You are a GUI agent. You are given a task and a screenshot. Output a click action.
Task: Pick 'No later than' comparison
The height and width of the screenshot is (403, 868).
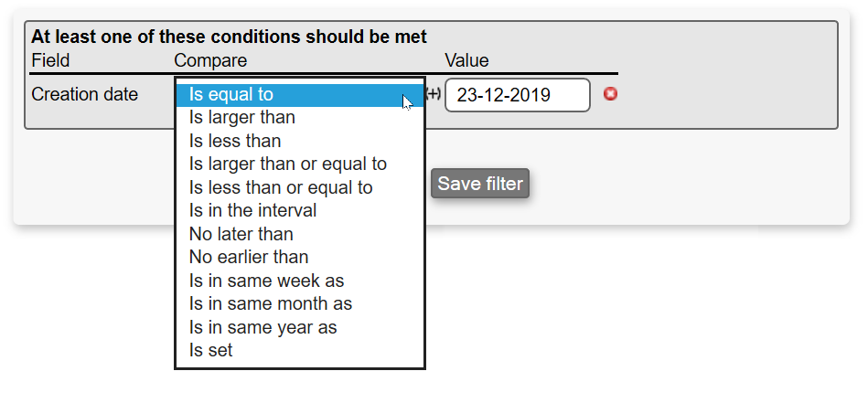click(x=241, y=234)
